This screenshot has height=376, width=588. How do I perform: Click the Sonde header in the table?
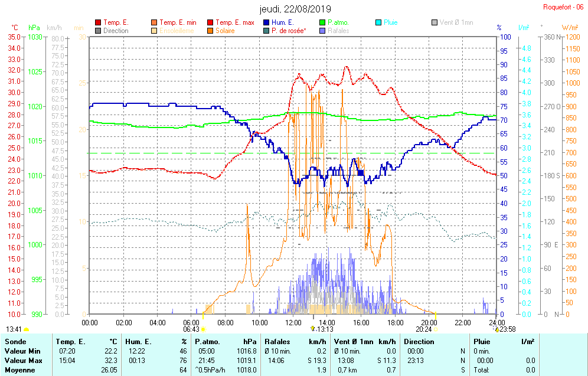point(15,342)
